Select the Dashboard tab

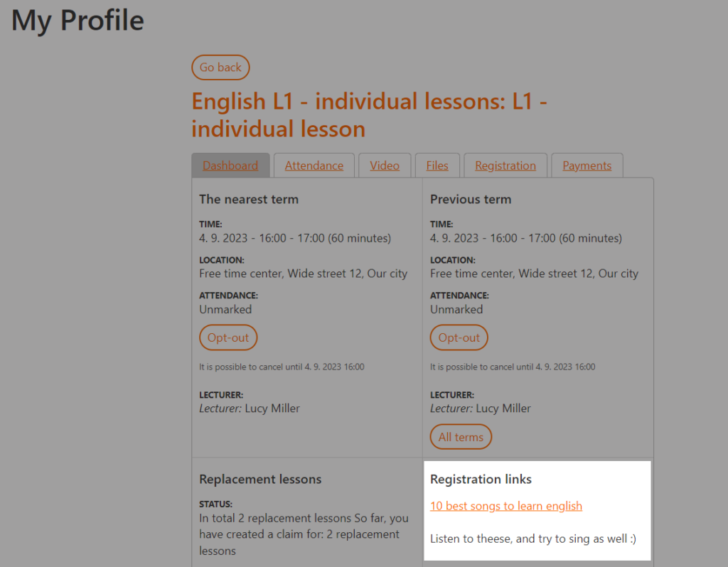coord(230,166)
